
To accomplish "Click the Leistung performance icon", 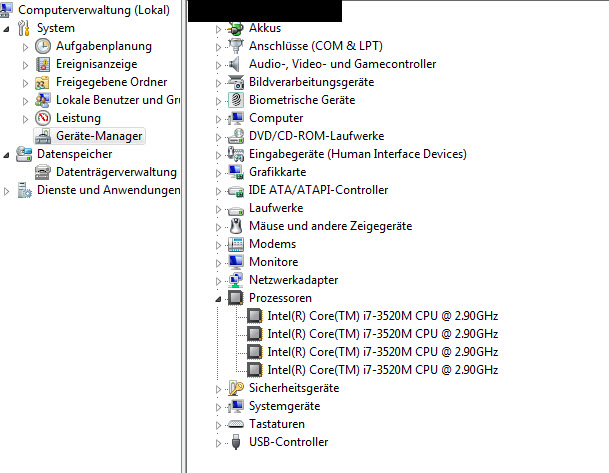I will (43, 118).
